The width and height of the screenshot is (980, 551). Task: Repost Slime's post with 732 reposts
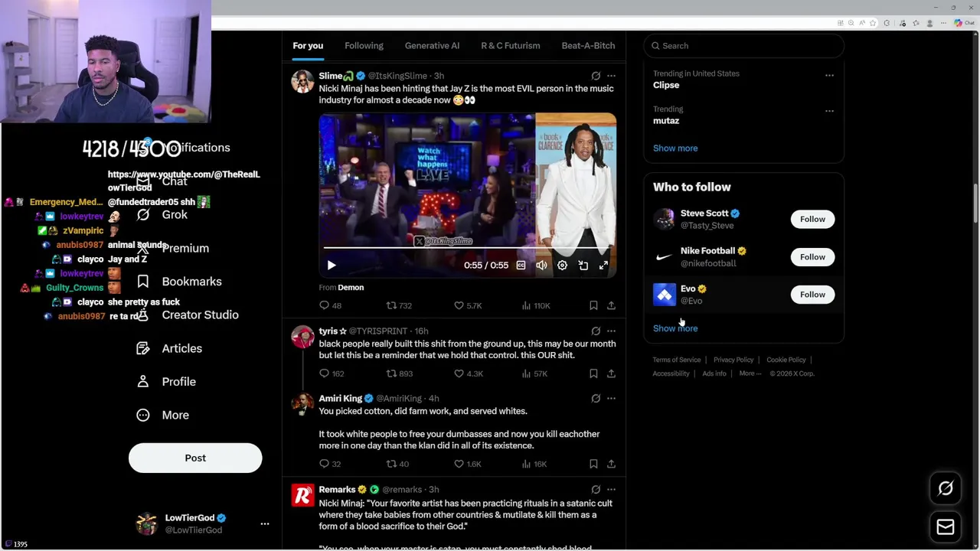(x=398, y=305)
